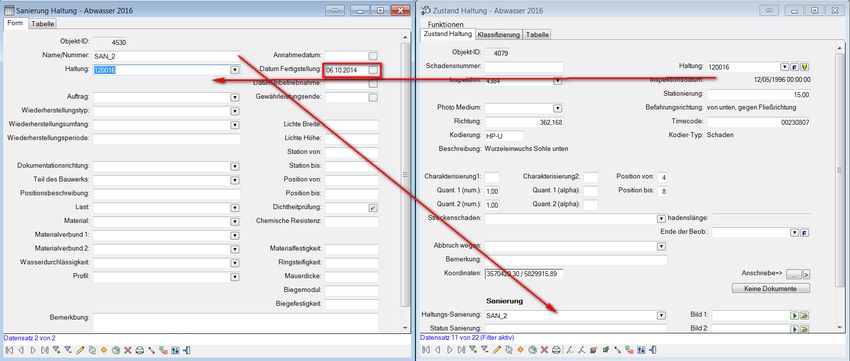Click the pencil edit icon in Sanierung Haltung toolbar
This screenshot has height=361, width=850.
point(80,350)
